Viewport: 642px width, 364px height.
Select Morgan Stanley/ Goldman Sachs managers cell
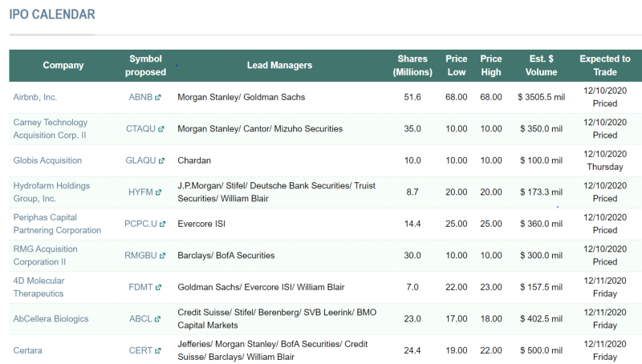point(242,97)
